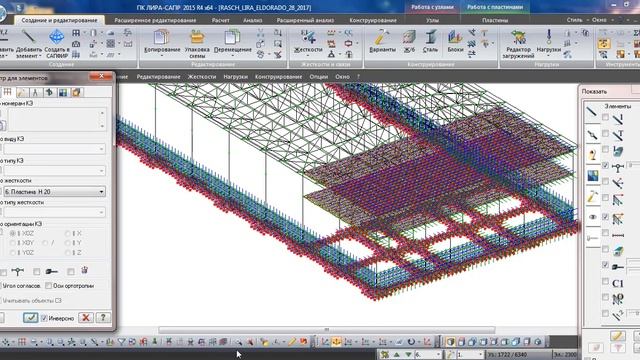Open the Нагрузки menu in the menu bar

pyautogui.click(x=236, y=76)
